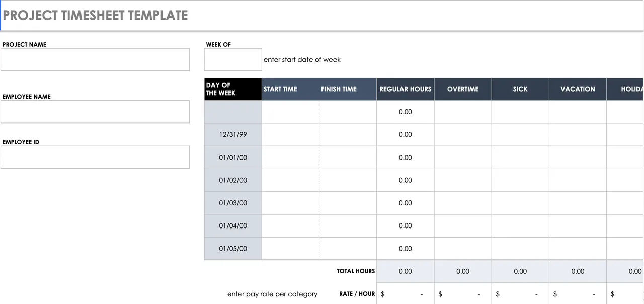Select the 'WEEK OF' label

click(x=218, y=44)
